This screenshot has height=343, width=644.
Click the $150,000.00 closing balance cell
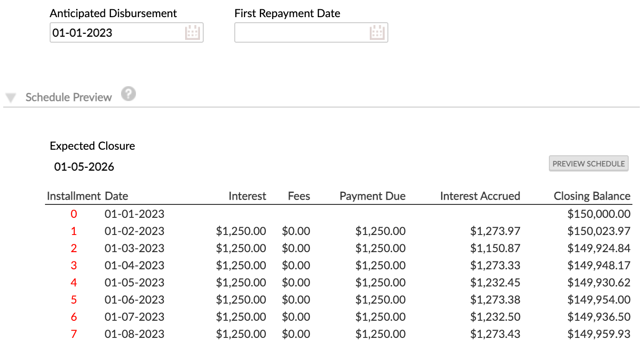coord(599,214)
